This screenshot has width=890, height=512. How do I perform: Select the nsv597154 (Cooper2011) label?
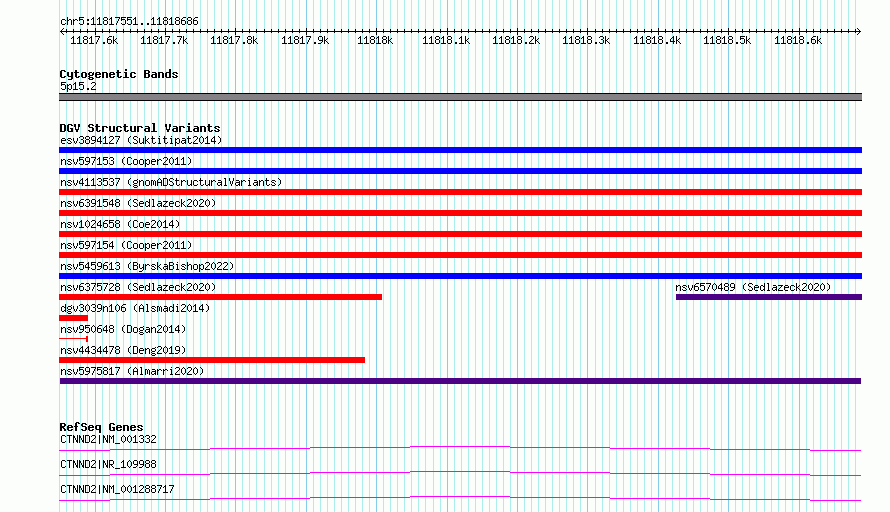click(126, 245)
